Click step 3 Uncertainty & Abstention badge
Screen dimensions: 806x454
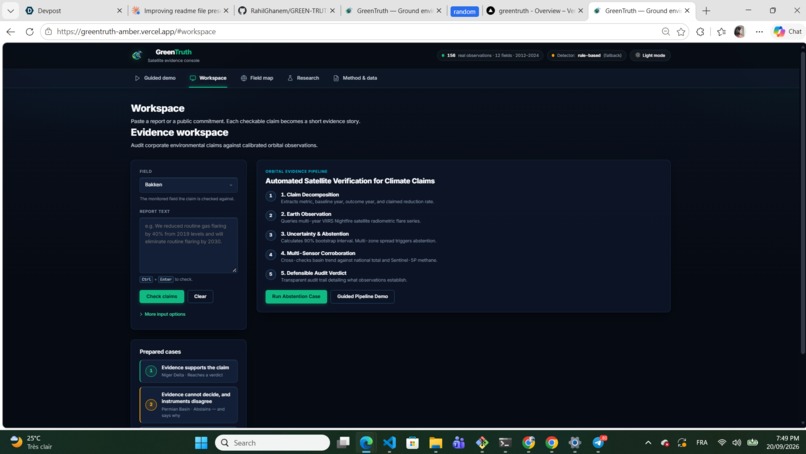pos(271,235)
